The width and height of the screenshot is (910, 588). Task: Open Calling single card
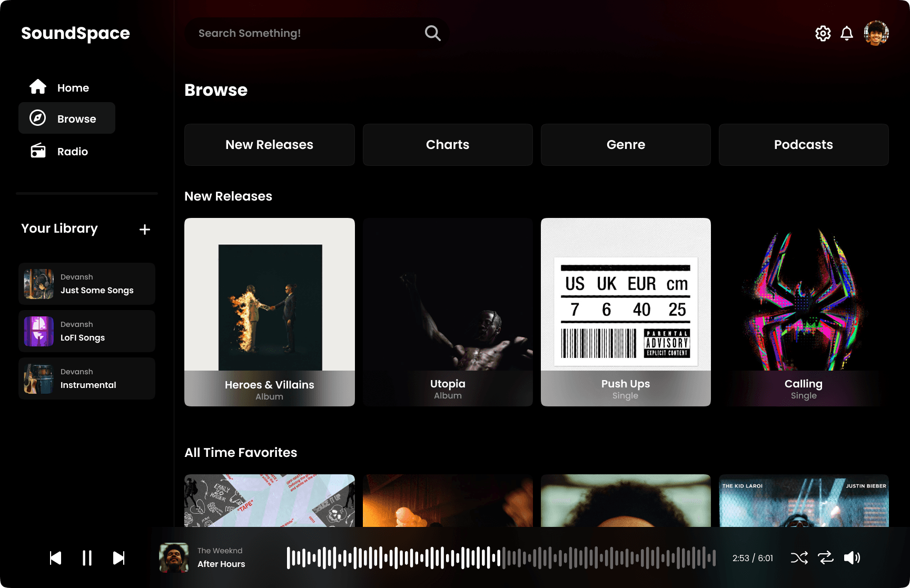[804, 312]
